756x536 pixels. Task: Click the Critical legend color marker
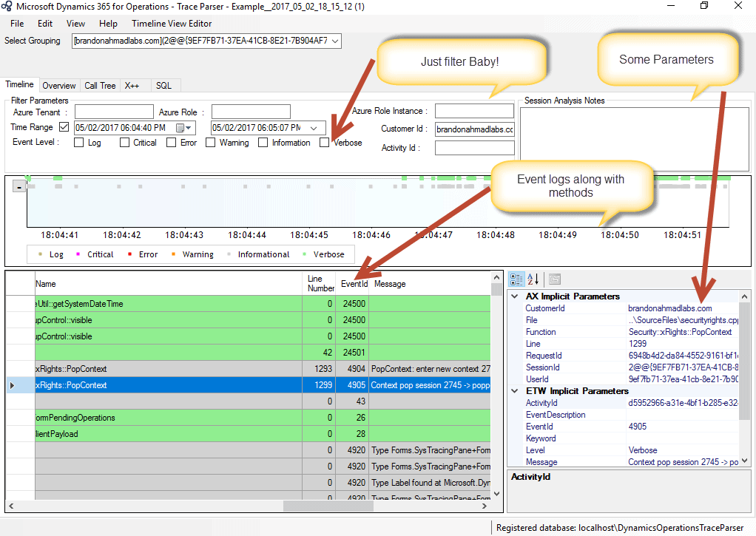(78, 254)
